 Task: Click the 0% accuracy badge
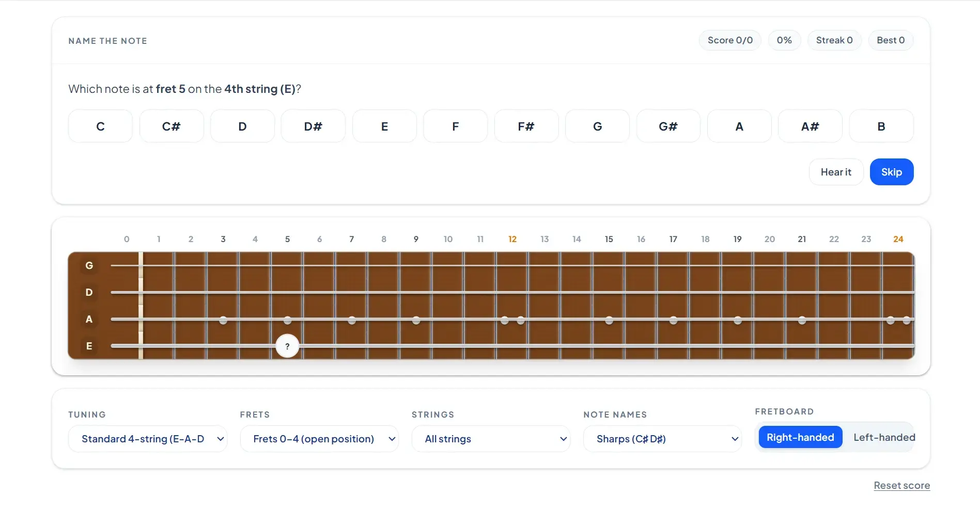pyautogui.click(x=784, y=40)
